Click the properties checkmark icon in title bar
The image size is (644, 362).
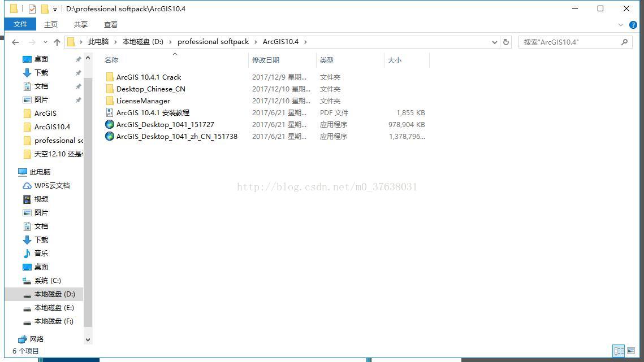pyautogui.click(x=32, y=8)
